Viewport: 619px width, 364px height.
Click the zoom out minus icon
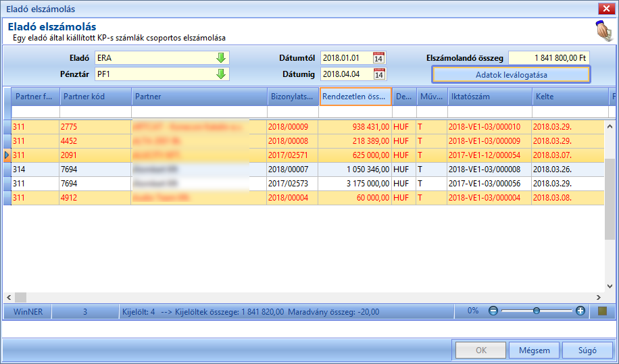(493, 311)
